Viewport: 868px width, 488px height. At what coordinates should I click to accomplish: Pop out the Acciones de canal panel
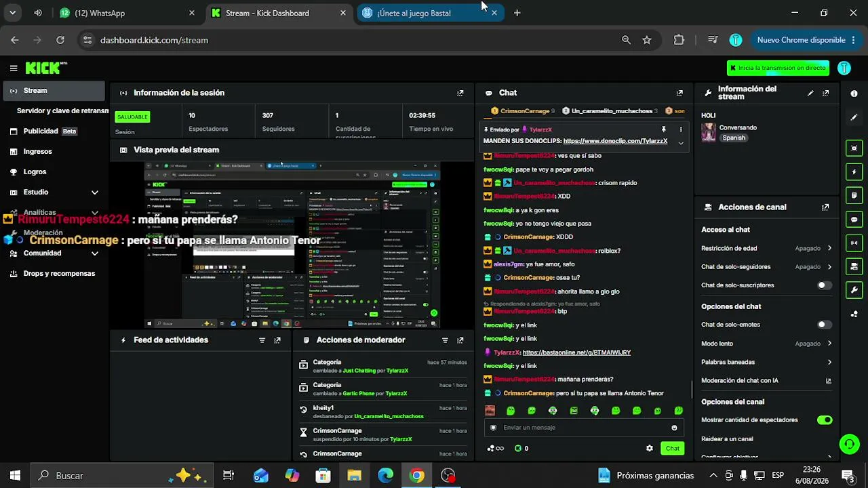pyautogui.click(x=825, y=207)
